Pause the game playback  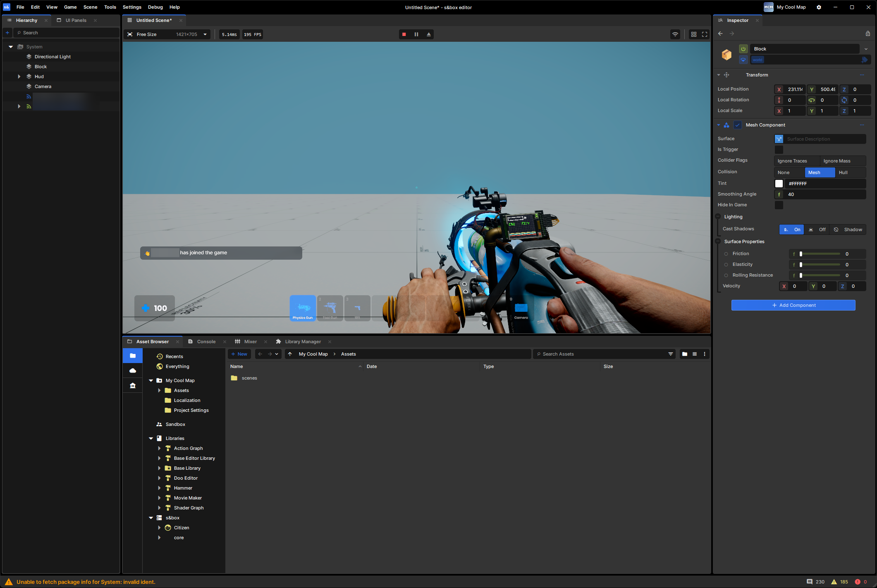coord(416,34)
